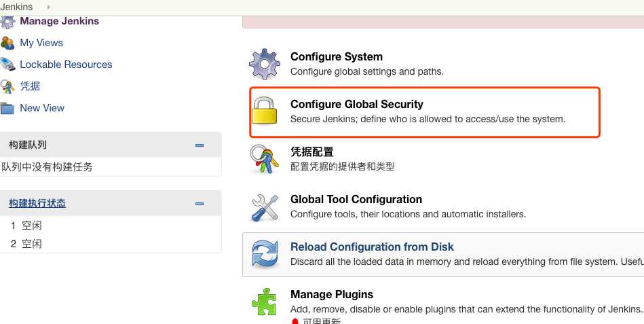Click text 'Configure global settings and paths.'
The width and height of the screenshot is (644, 324).
[x=366, y=71]
